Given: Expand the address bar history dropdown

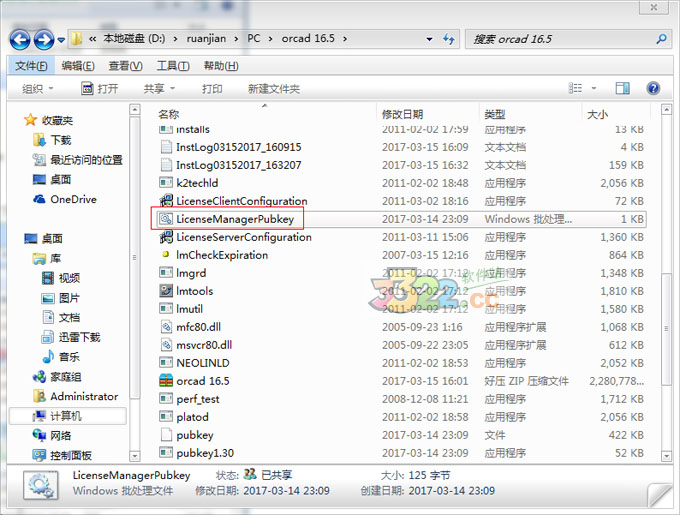Looking at the screenshot, I should [429, 39].
